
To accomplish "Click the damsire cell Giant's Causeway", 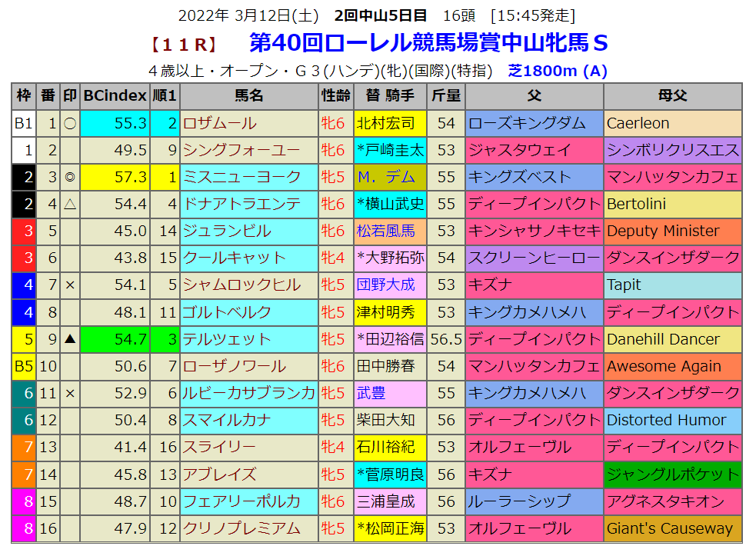I will 670,528.
